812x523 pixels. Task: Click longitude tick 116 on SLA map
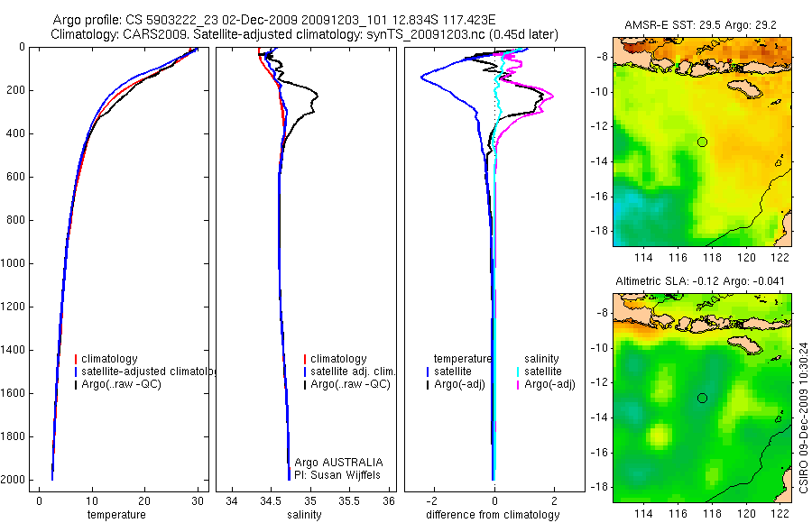[x=678, y=514]
